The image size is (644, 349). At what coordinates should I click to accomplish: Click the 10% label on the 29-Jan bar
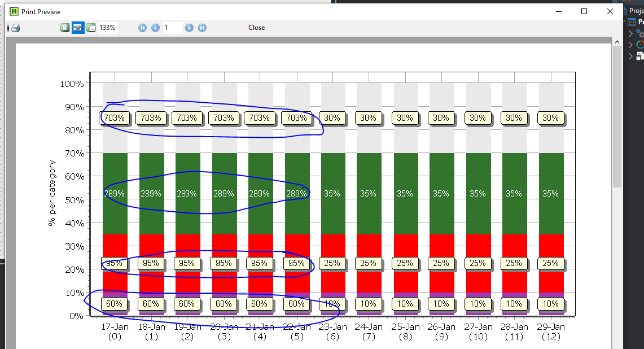(x=550, y=304)
